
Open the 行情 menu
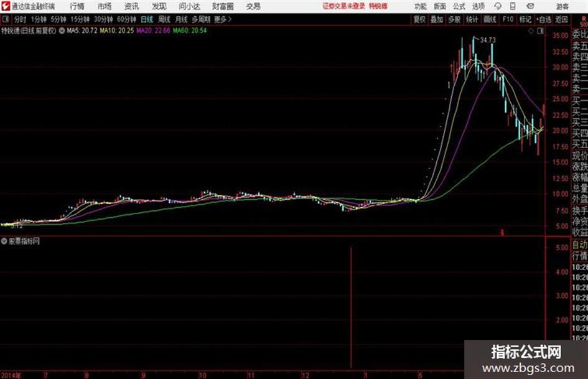coord(77,6)
